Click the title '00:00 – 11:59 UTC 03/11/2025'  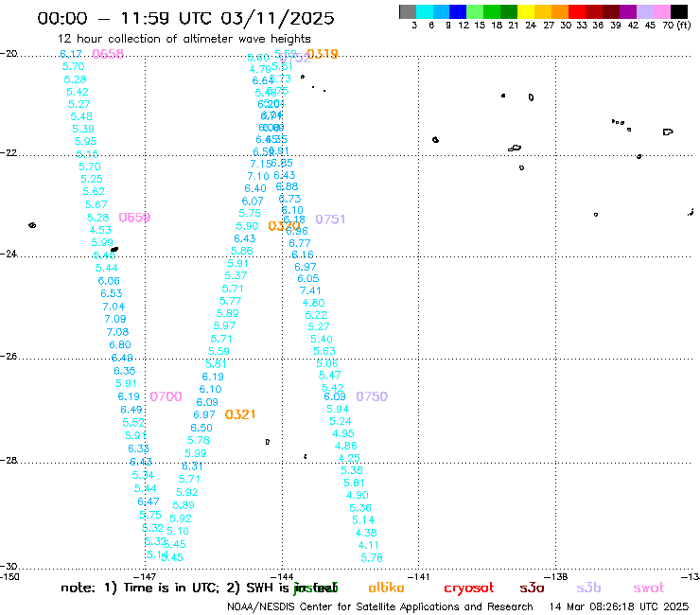pyautogui.click(x=185, y=18)
